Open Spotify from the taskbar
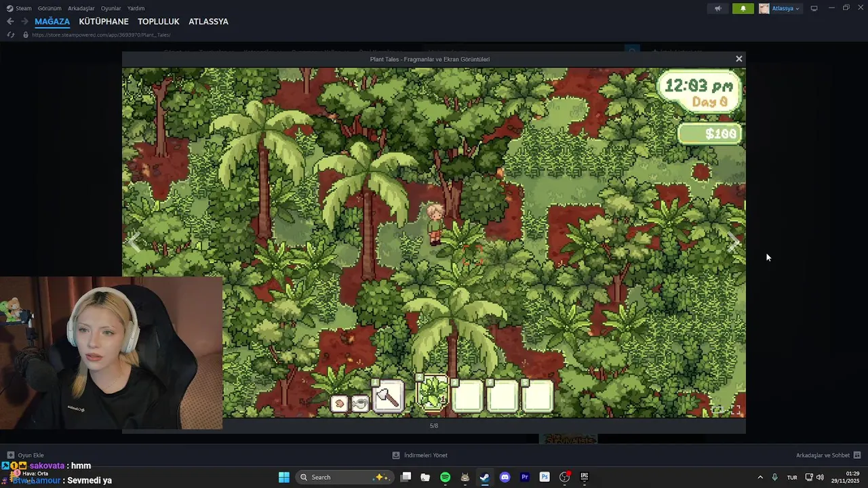The width and height of the screenshot is (868, 488). click(x=445, y=477)
